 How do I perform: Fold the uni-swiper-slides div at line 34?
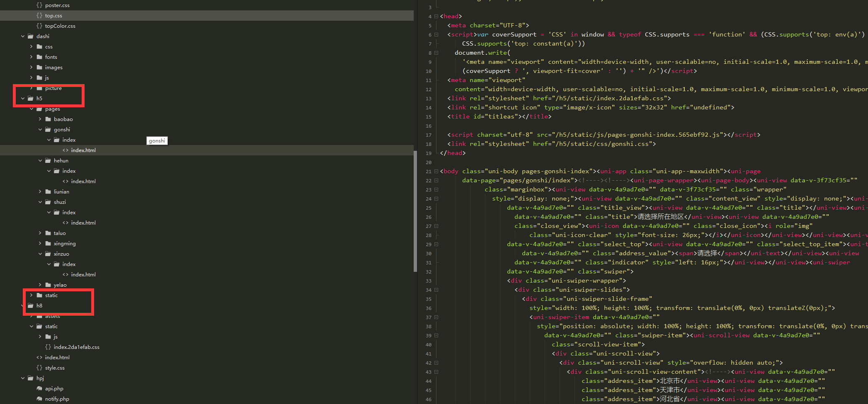[436, 290]
